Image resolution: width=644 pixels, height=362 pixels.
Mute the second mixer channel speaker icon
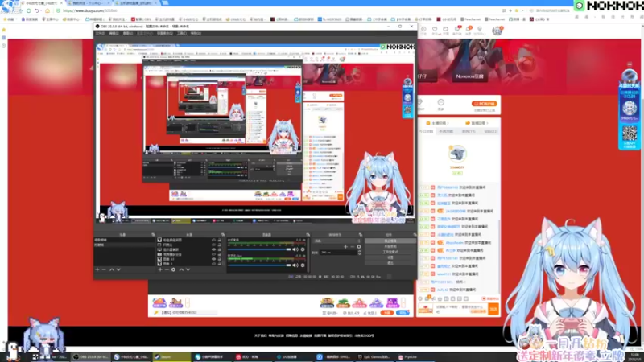[295, 265]
